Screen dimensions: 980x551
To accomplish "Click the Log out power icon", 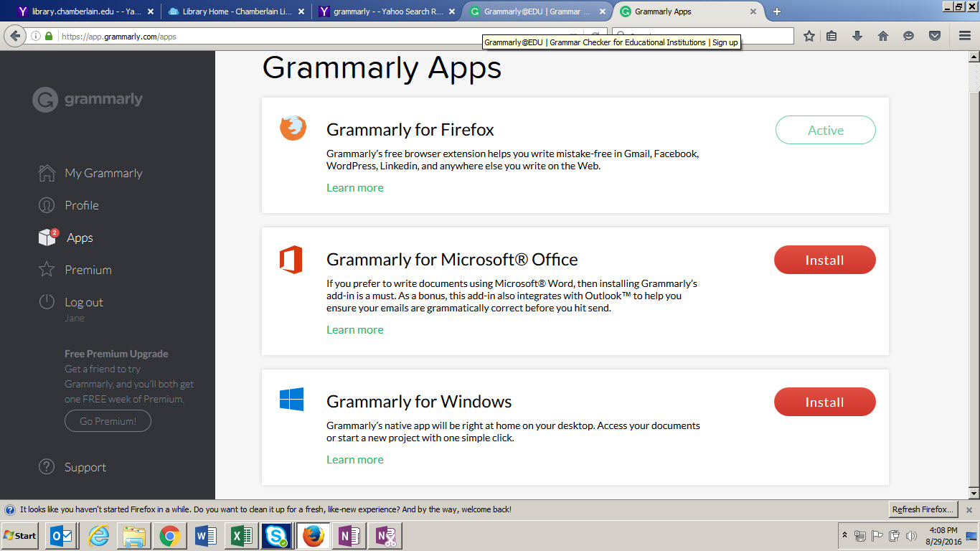I will (x=47, y=302).
